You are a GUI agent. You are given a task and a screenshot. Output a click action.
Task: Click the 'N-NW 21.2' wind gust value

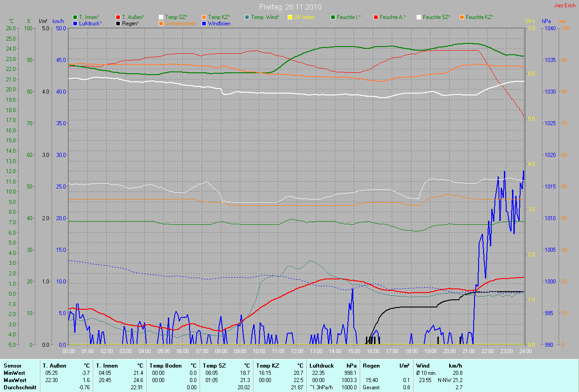[450, 380]
